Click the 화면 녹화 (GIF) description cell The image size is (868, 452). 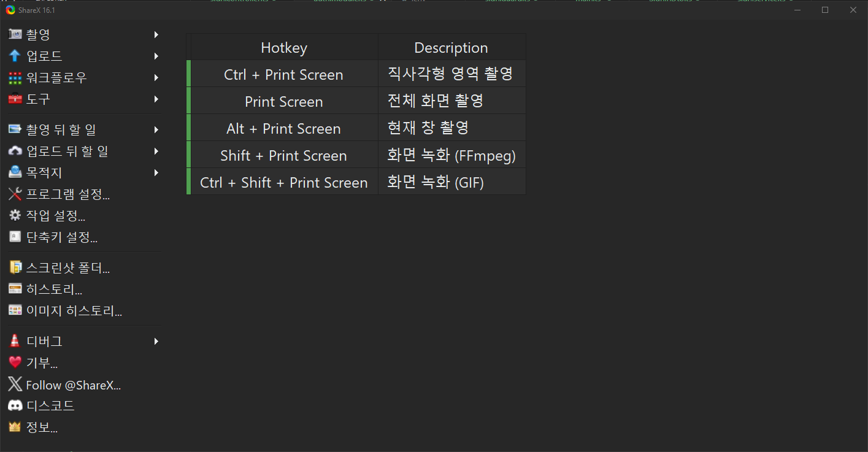[451, 182]
